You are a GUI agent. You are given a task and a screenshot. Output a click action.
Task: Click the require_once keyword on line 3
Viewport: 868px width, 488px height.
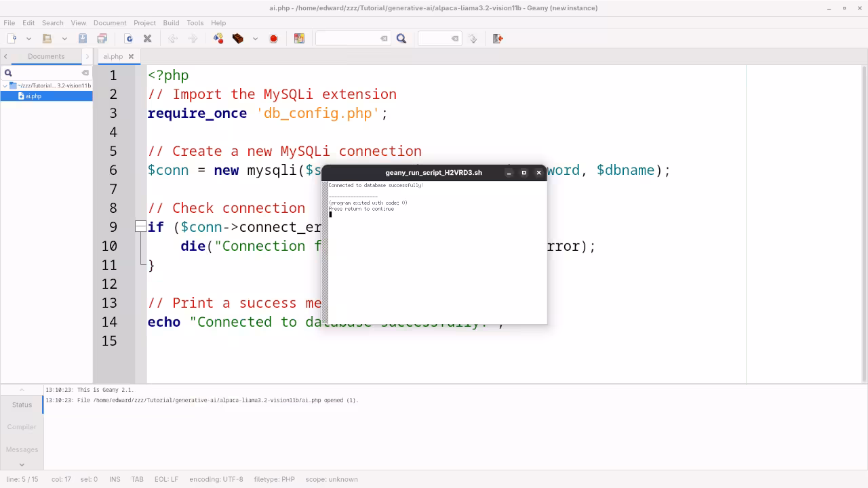(197, 113)
